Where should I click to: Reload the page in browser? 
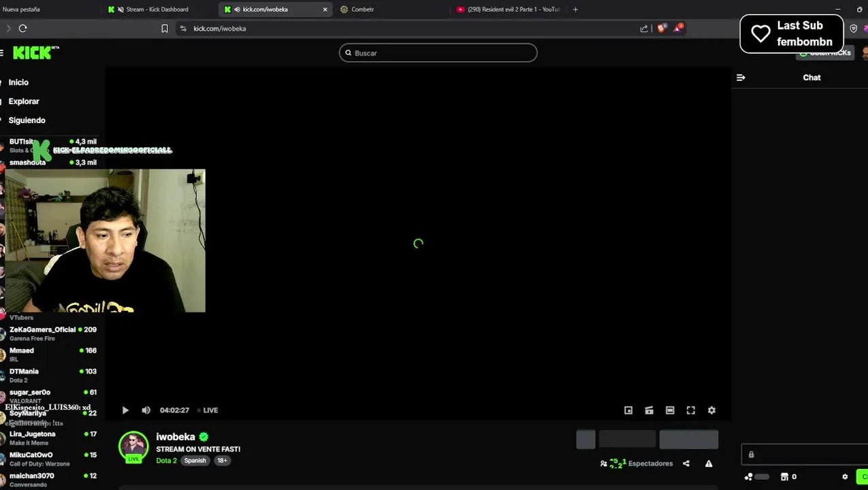point(22,29)
